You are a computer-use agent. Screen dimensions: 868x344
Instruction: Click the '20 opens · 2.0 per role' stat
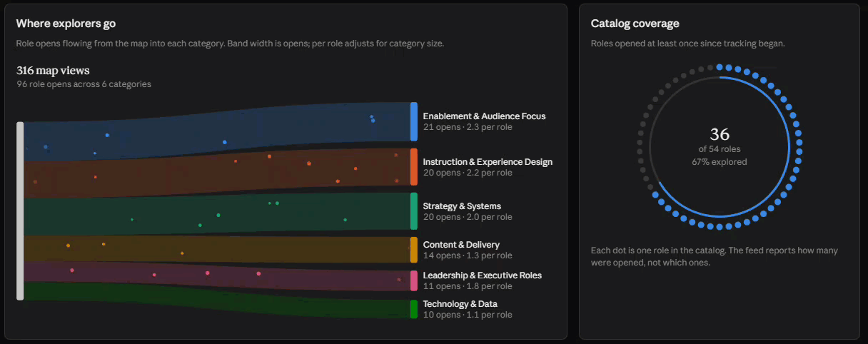coord(468,217)
